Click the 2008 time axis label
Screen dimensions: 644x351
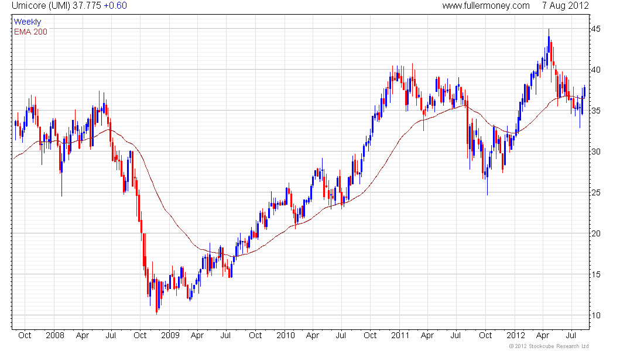(55, 335)
